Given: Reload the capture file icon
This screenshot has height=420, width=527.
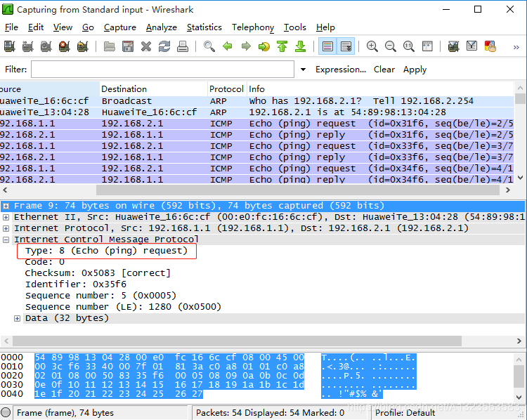Looking at the screenshot, I should click(x=164, y=46).
